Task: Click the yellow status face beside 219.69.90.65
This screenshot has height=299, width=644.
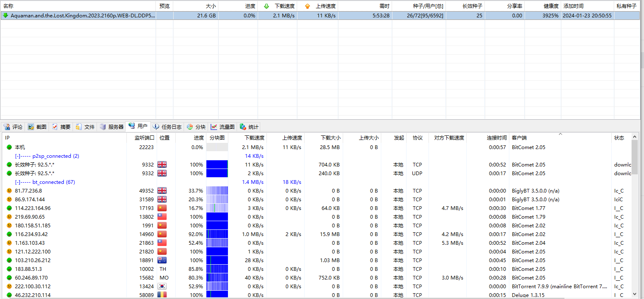Action: (x=9, y=217)
